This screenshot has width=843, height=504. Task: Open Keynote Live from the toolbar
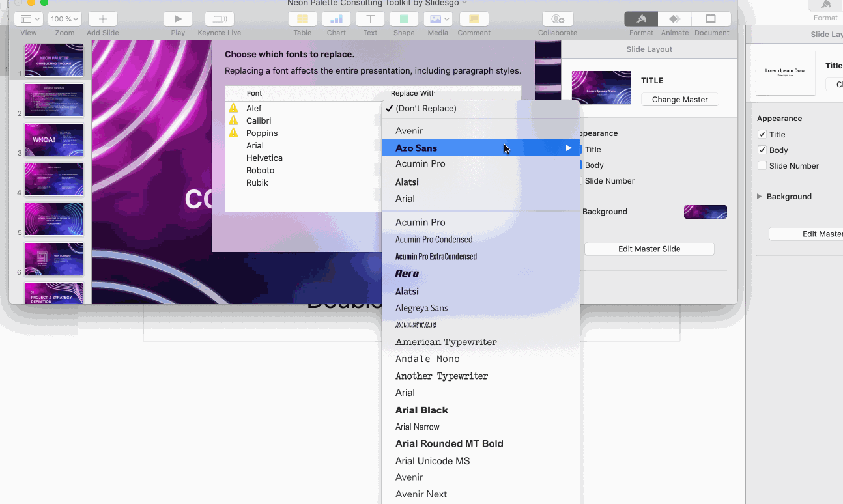pos(219,20)
